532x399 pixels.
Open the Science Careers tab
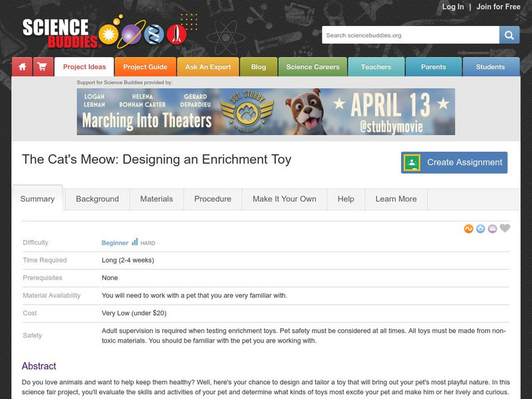(313, 67)
